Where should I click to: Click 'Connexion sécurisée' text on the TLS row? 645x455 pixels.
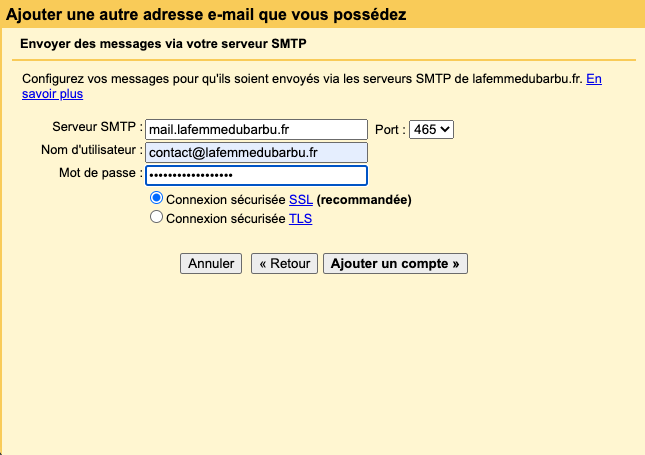click(x=226, y=219)
